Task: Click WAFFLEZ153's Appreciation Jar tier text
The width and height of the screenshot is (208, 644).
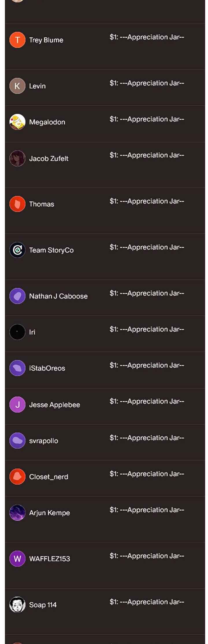Action: click(147, 556)
